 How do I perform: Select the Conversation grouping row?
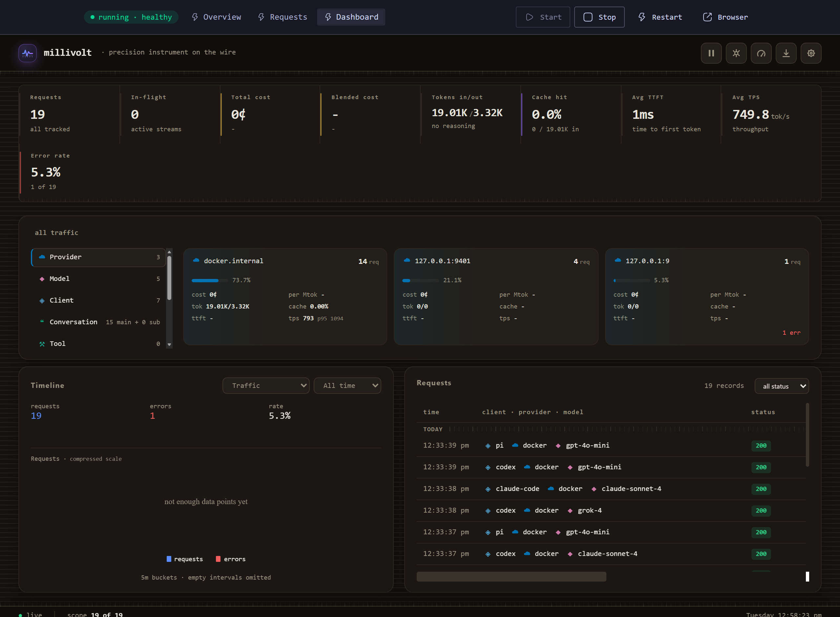pos(98,322)
